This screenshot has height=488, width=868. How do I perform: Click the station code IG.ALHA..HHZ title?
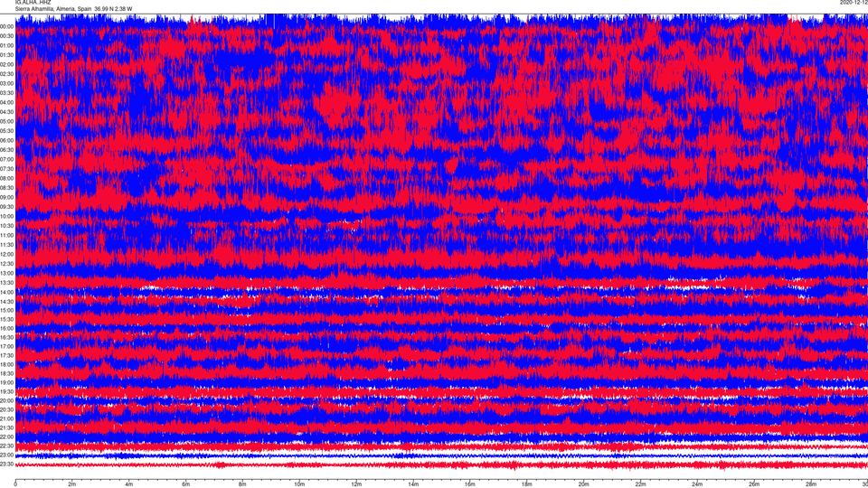pos(33,2)
